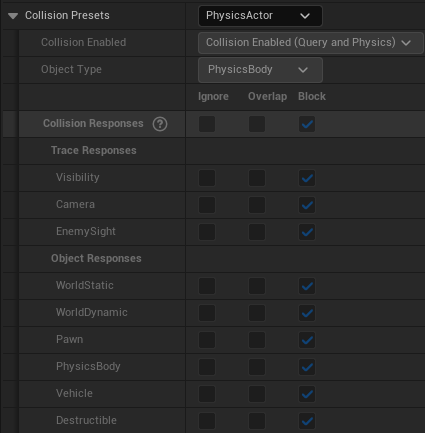Check Overlap for WorldDynamic objects
Screen dimensions: 425x433
coord(257,313)
